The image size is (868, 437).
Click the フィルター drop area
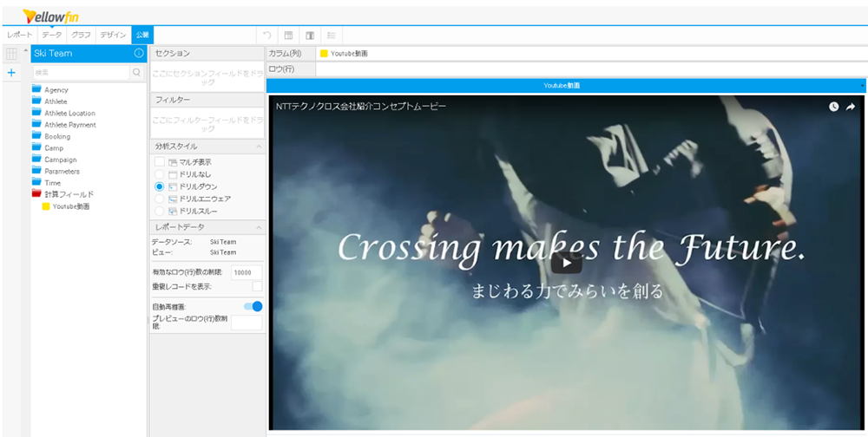pos(207,123)
